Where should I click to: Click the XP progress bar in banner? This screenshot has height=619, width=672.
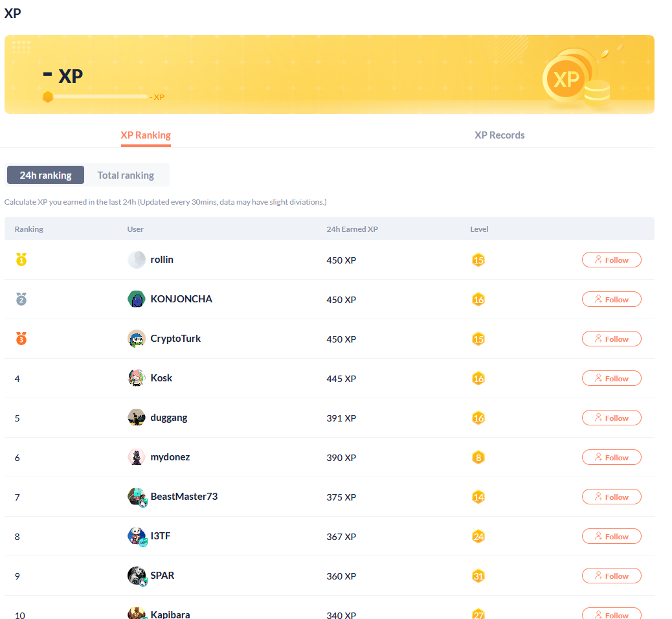click(100, 97)
